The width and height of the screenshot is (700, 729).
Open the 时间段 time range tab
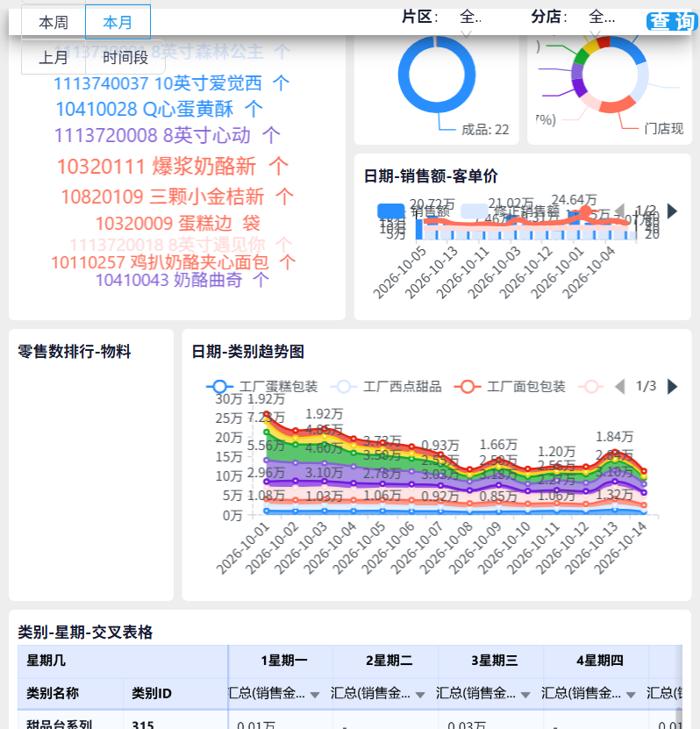[125, 57]
